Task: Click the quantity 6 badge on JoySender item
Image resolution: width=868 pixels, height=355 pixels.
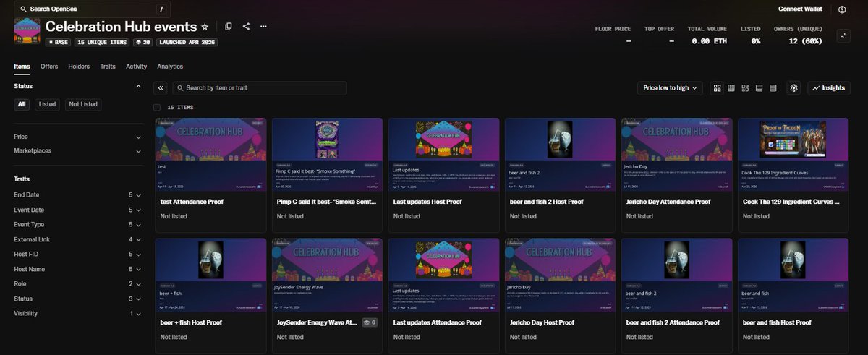Action: (x=369, y=322)
